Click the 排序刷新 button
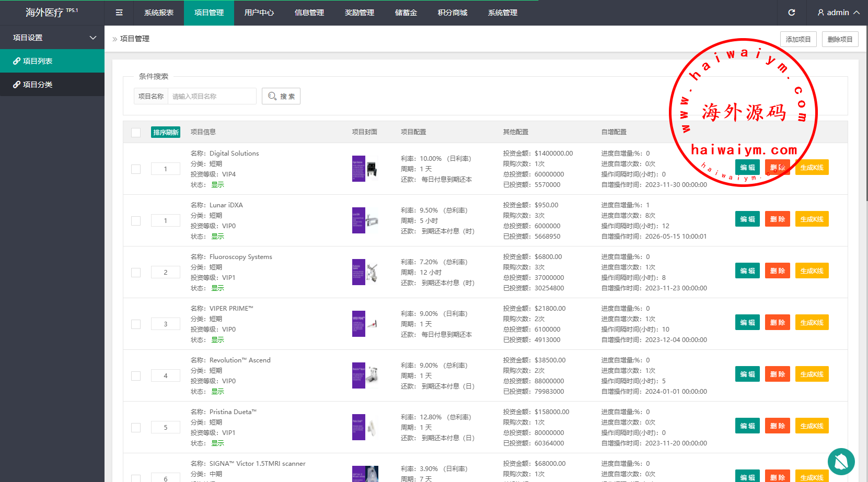The height and width of the screenshot is (482, 868). tap(166, 132)
